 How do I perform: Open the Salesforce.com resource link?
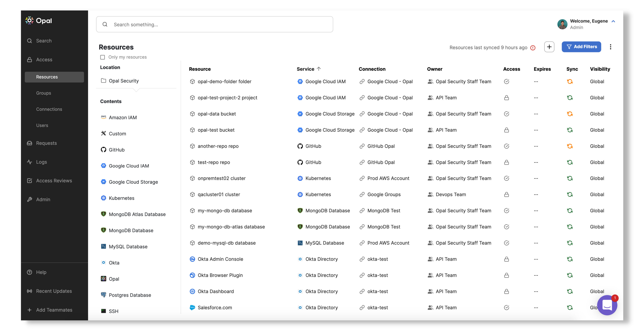(x=215, y=307)
